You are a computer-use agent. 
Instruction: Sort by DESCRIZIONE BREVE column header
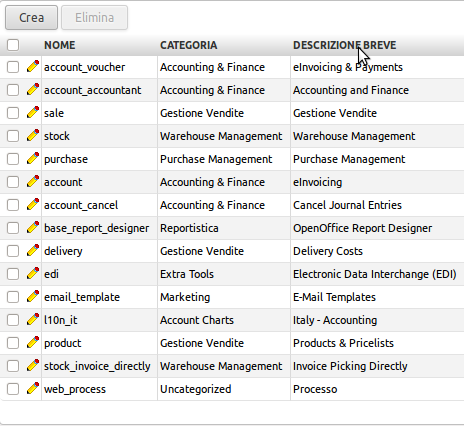345,45
